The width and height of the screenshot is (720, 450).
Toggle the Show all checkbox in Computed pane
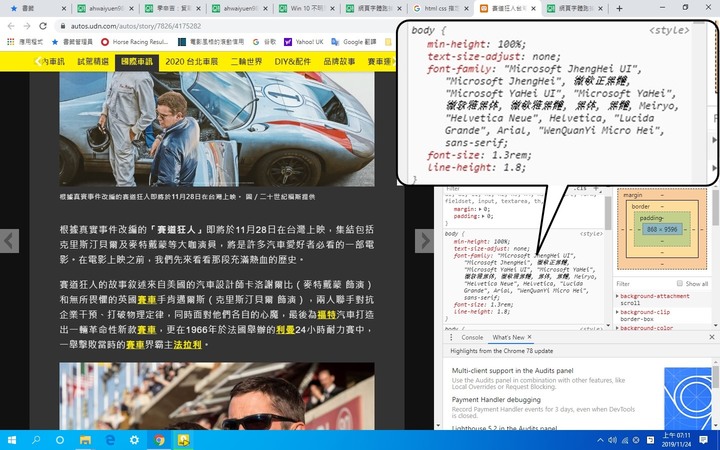[680, 283]
